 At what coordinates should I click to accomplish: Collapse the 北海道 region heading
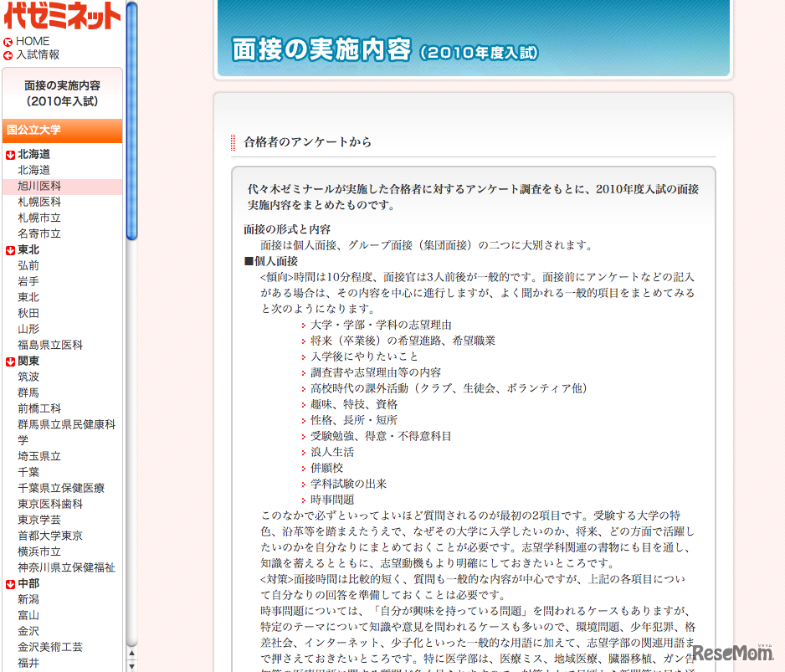[x=34, y=154]
